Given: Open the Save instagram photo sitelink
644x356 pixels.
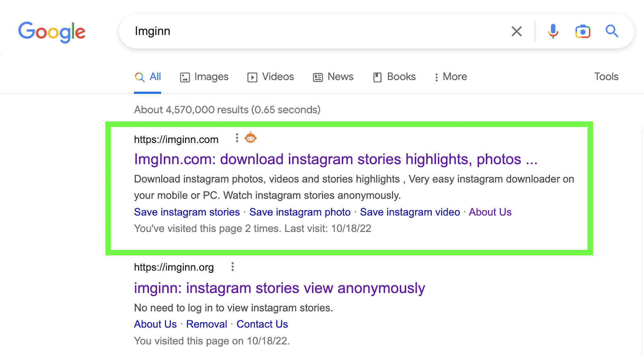Looking at the screenshot, I should (x=300, y=212).
